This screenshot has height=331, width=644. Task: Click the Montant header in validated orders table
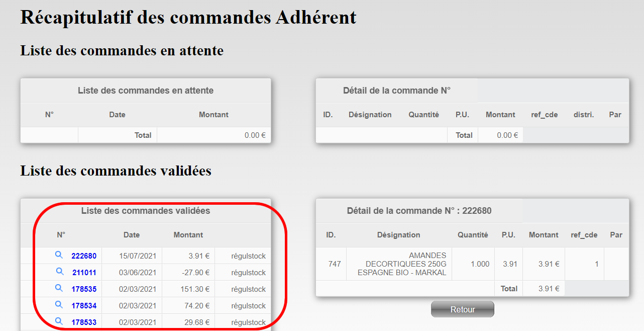[188, 235]
